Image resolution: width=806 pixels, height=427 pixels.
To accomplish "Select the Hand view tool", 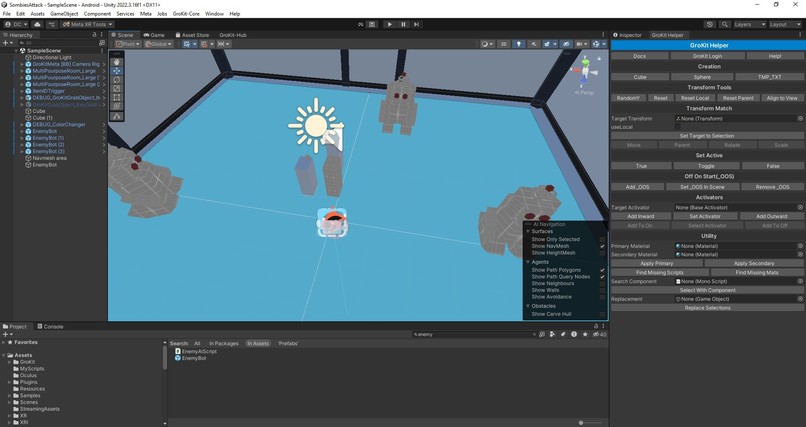I will tap(117, 62).
